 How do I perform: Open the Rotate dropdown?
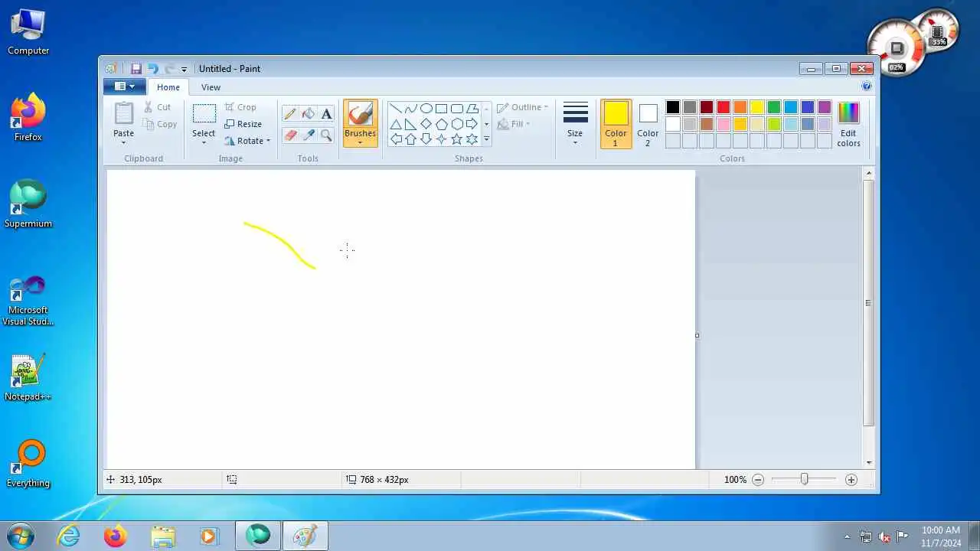247,141
